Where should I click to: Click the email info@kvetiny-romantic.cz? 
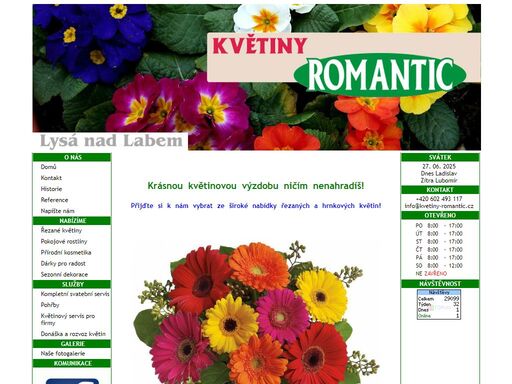pos(439,206)
